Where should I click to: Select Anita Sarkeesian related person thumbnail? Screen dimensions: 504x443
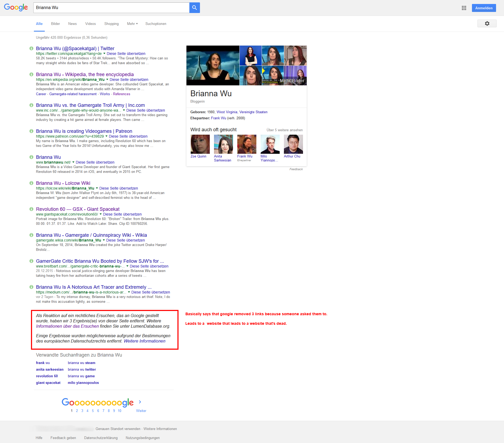[223, 144]
